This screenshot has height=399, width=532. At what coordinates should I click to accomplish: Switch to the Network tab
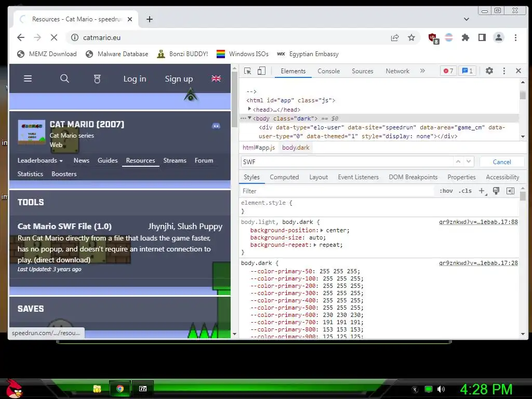tap(397, 71)
